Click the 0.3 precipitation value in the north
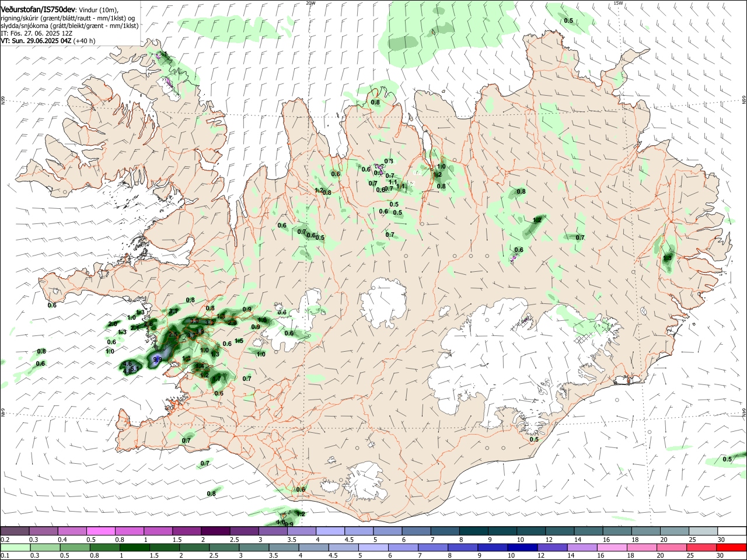 (389, 162)
